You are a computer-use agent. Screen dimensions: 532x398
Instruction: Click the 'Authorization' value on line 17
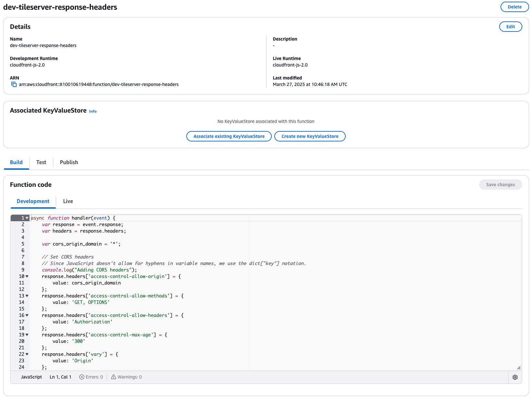pos(92,322)
